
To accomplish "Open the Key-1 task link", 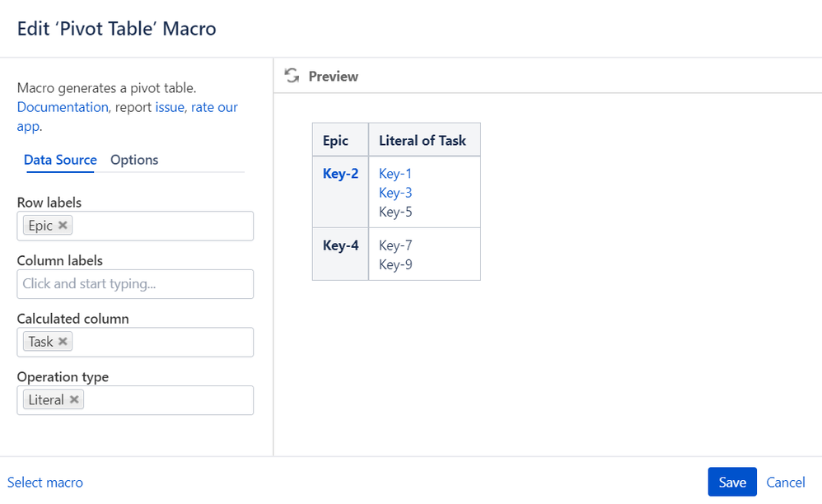I will coord(395,174).
